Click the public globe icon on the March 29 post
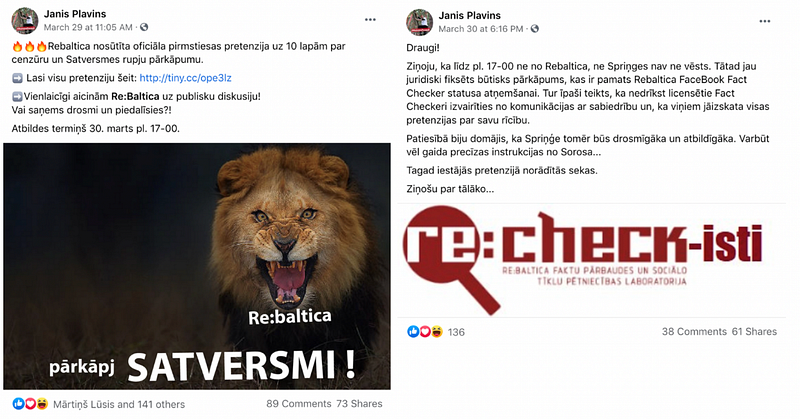The height and width of the screenshot is (419, 800). point(144,27)
